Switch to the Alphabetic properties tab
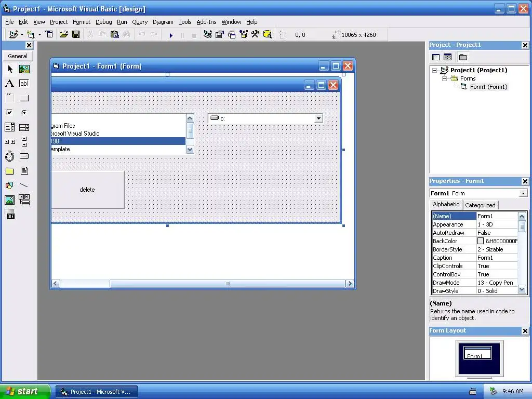Viewport: 532px width, 399px height. pos(446,204)
